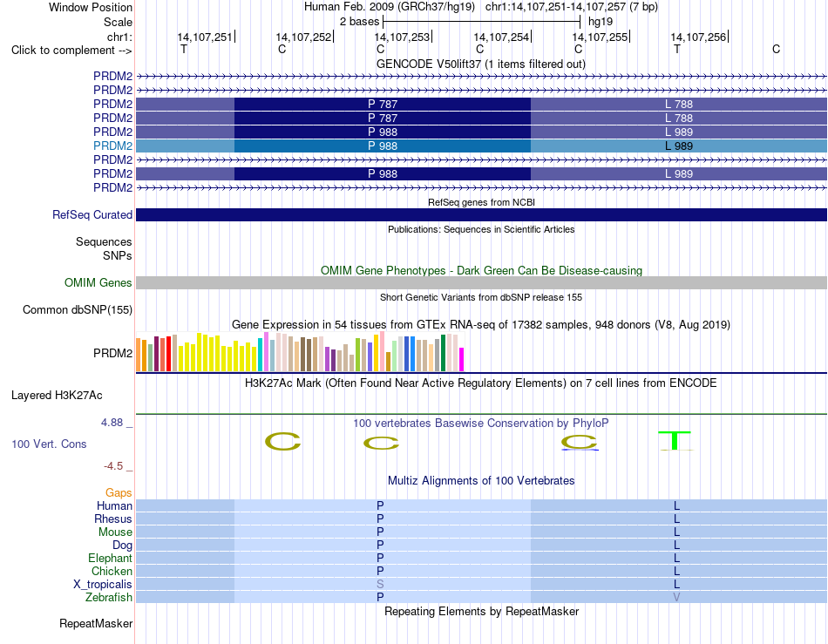Click the 14,107,251 position label
Image resolution: width=828 pixels, height=644 pixels.
205,37
